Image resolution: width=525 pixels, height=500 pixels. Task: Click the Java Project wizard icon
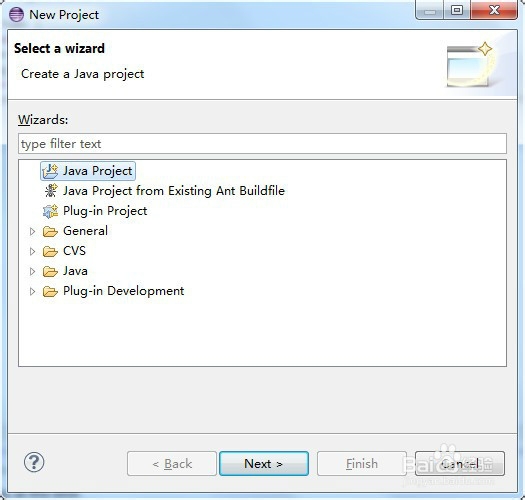coord(50,171)
